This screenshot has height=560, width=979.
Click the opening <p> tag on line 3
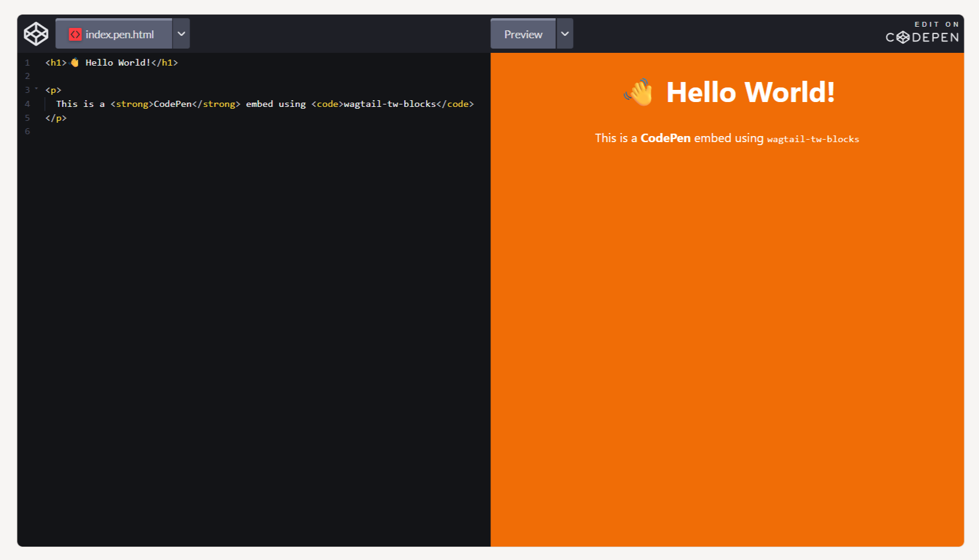click(53, 90)
